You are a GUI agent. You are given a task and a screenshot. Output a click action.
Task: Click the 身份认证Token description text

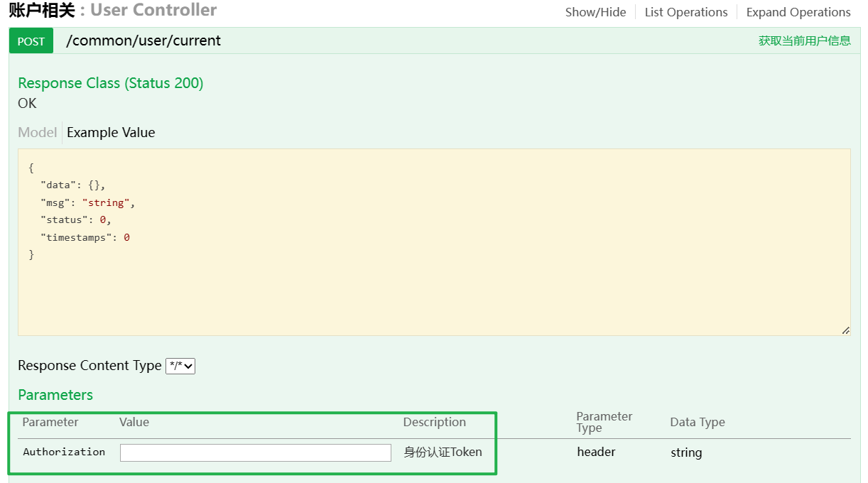pyautogui.click(x=443, y=452)
